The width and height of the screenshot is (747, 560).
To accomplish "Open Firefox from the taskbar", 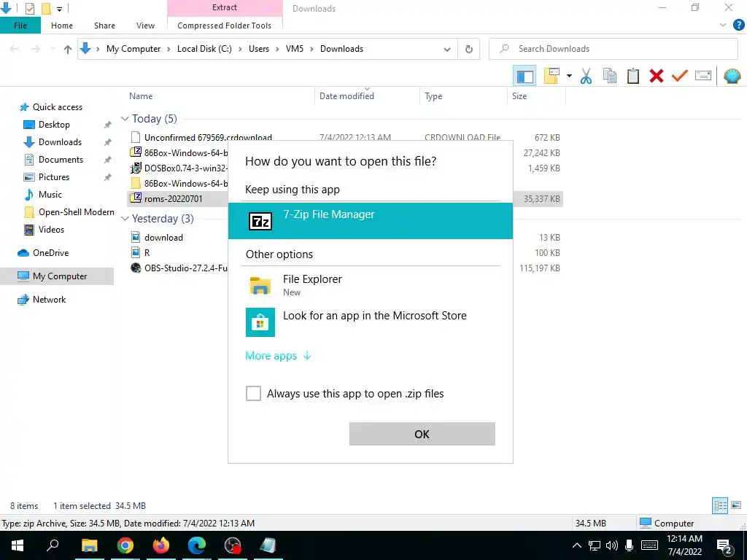I will coord(161,545).
